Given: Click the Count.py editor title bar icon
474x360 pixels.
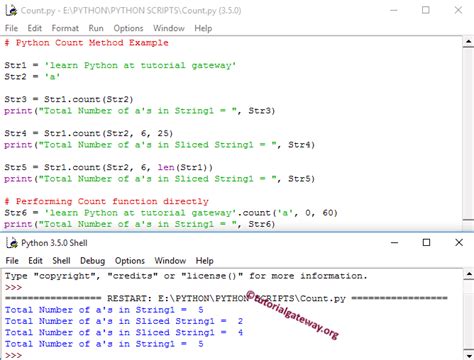Looking at the screenshot, I should 11,10.
